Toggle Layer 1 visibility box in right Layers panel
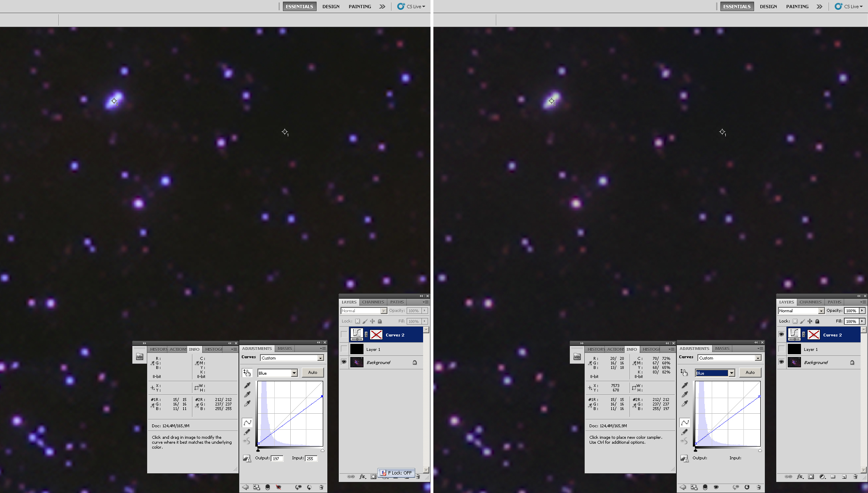 click(781, 349)
